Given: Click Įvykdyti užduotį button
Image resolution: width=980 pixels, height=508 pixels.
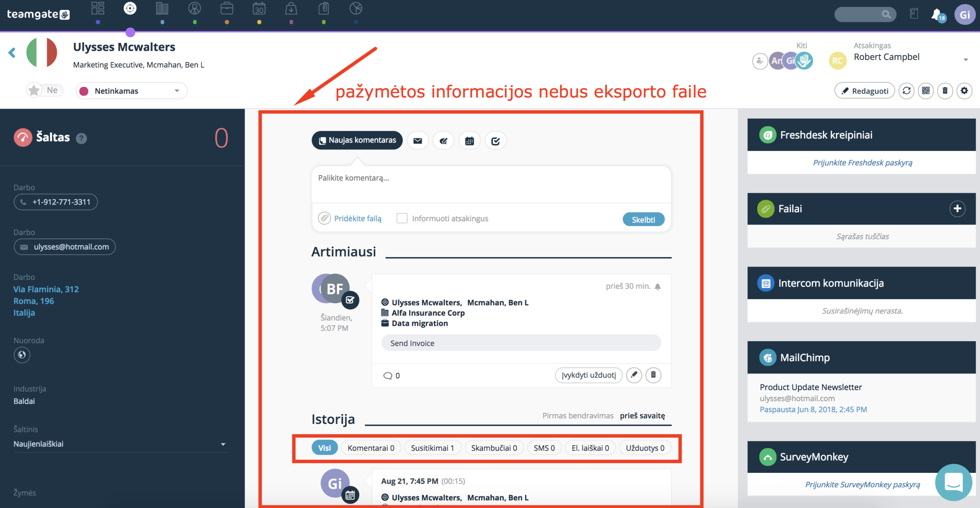Looking at the screenshot, I should tap(589, 375).
